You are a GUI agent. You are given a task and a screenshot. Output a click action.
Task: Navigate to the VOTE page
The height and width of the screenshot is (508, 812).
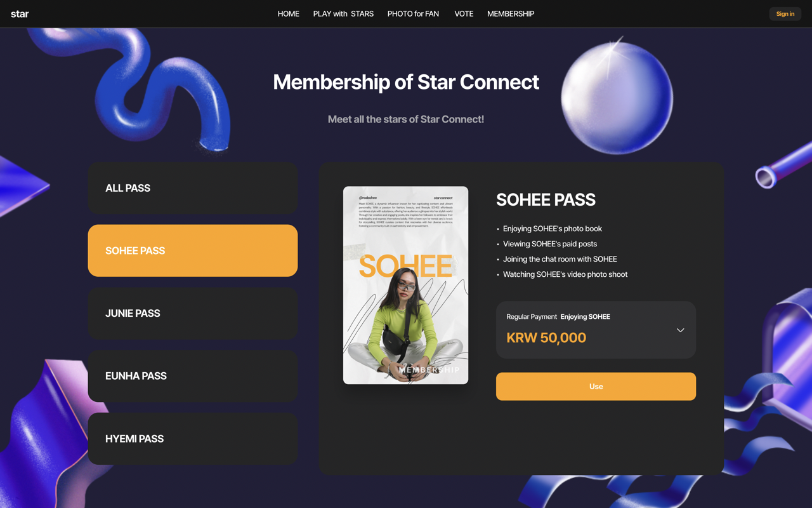point(464,14)
